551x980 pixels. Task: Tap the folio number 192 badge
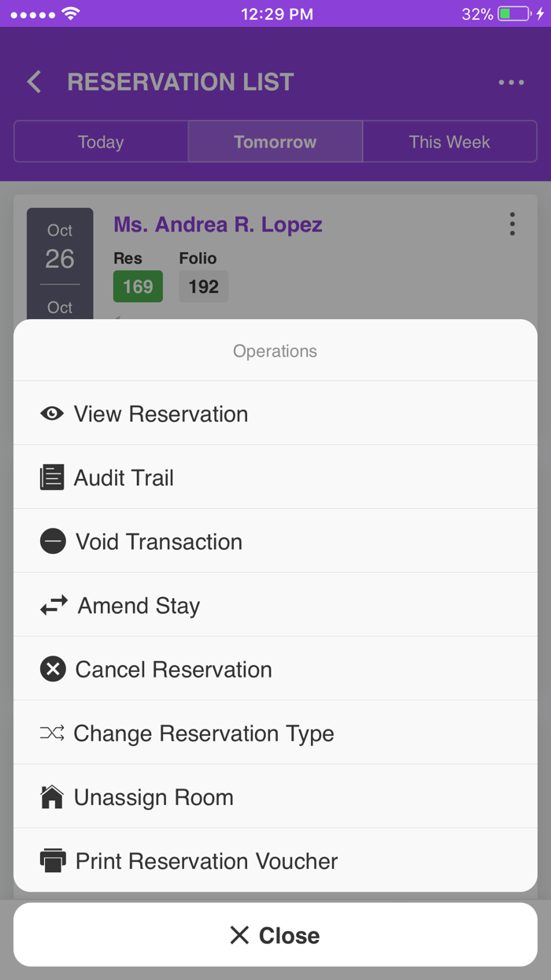pos(203,286)
